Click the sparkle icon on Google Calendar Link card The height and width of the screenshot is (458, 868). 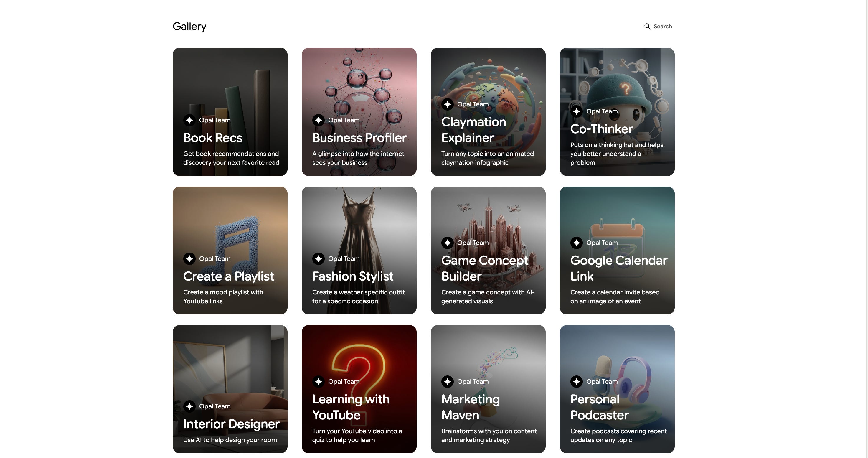pos(577,243)
